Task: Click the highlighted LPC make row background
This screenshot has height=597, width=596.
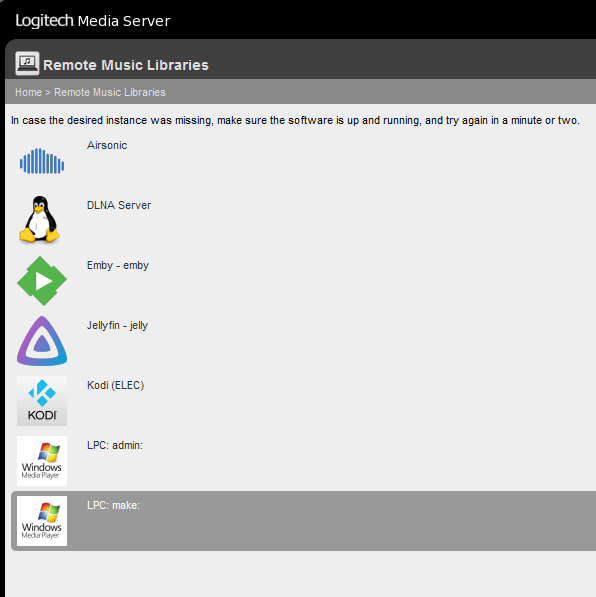Action: pos(304,521)
